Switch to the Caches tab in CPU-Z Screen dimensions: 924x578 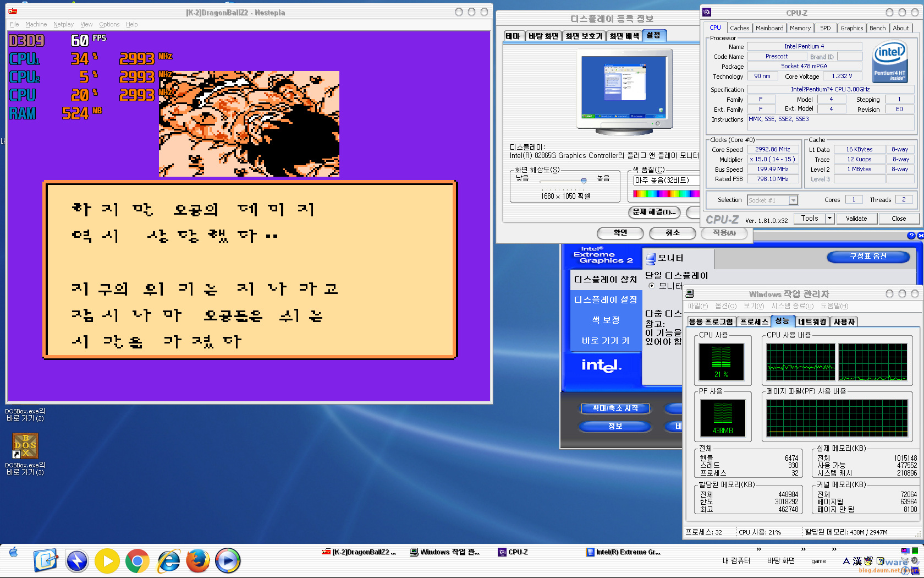[x=740, y=28]
